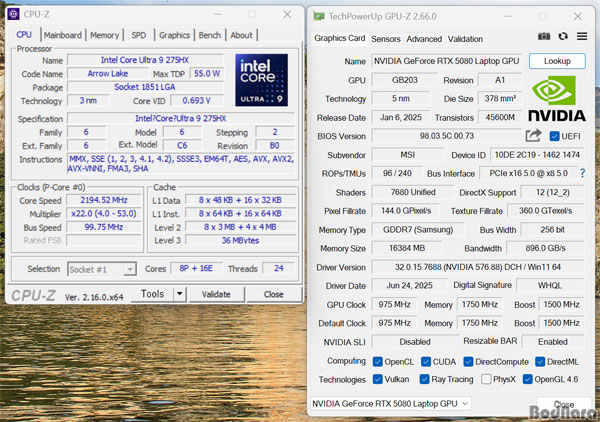Switch to the Mainboard tab

[x=63, y=35]
